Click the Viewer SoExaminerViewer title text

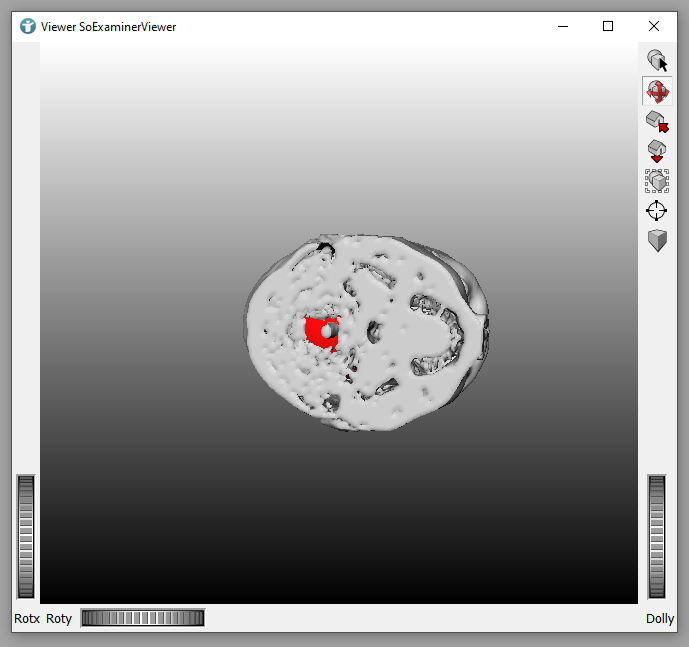point(108,26)
